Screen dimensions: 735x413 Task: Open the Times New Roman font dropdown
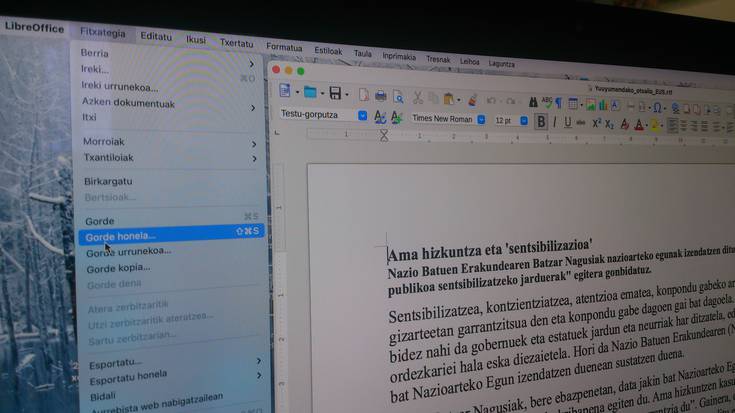pos(481,119)
